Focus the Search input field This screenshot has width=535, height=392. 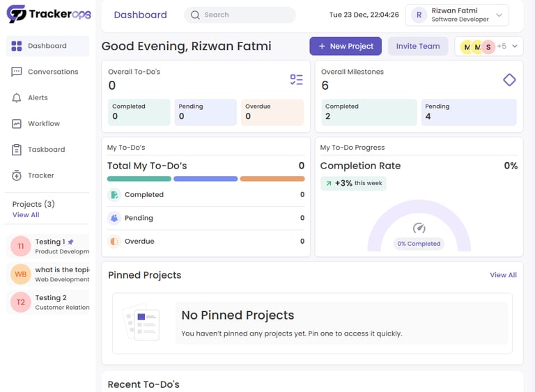pos(244,15)
